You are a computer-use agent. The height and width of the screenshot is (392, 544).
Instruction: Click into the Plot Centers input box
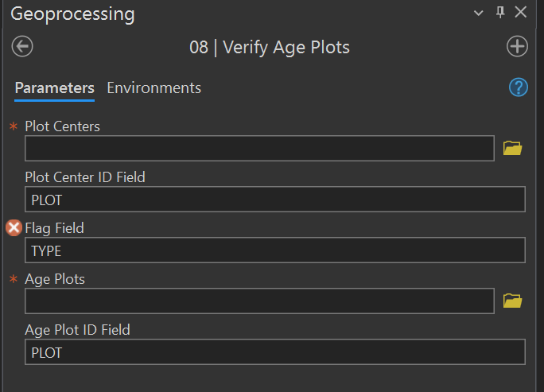click(x=259, y=149)
